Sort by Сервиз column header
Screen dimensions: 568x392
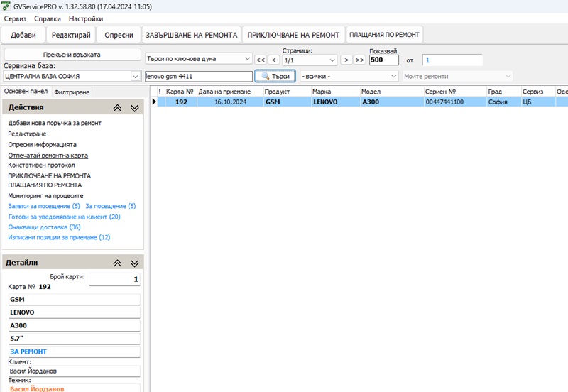pyautogui.click(x=538, y=92)
